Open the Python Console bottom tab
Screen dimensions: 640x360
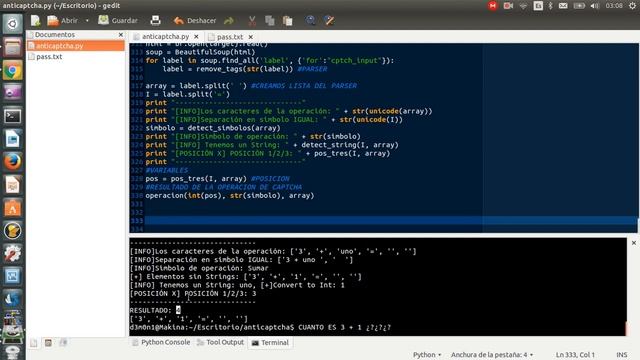pyautogui.click(x=161, y=342)
